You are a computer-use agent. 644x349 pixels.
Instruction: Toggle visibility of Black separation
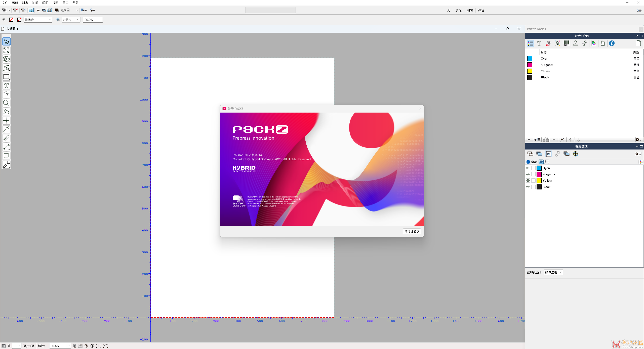coord(528,187)
